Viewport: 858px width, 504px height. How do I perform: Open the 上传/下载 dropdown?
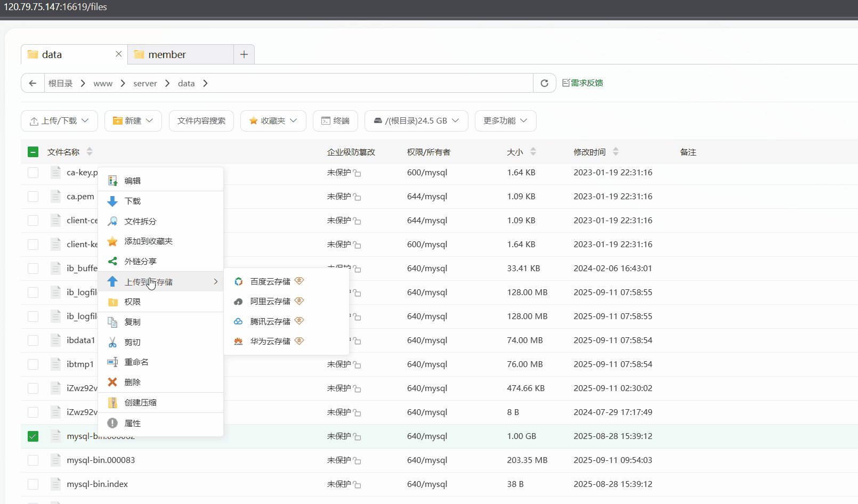pos(59,121)
